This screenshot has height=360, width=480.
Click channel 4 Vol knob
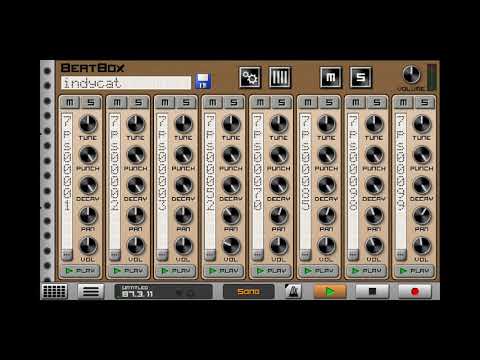pos(231,246)
